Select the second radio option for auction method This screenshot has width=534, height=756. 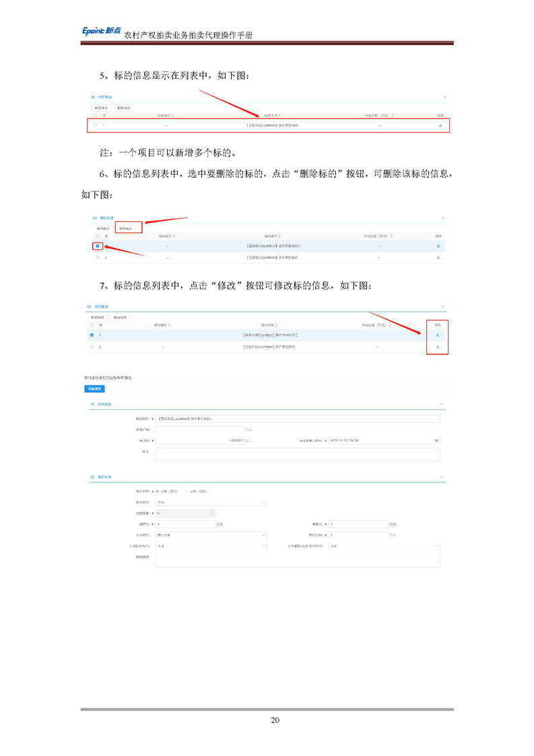click(187, 491)
